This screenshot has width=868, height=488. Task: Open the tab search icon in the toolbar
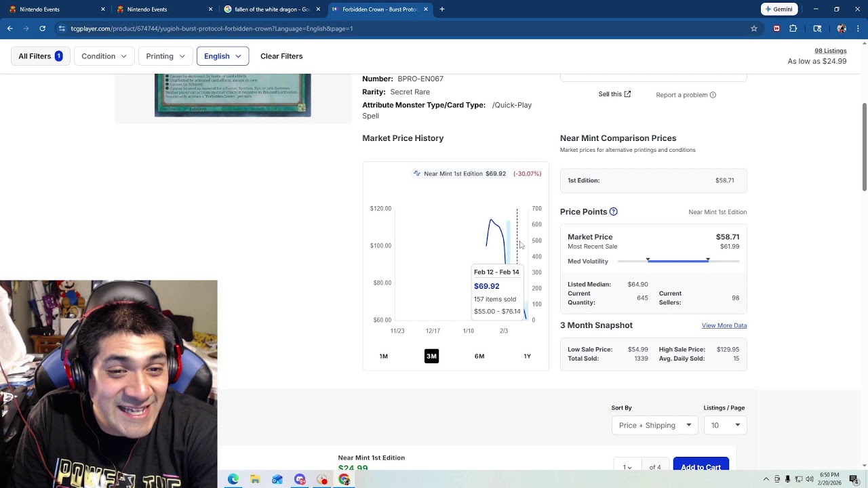click(817, 28)
